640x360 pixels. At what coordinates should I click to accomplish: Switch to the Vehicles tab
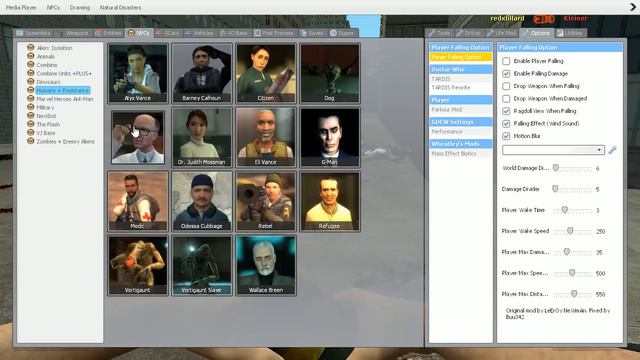click(200, 33)
